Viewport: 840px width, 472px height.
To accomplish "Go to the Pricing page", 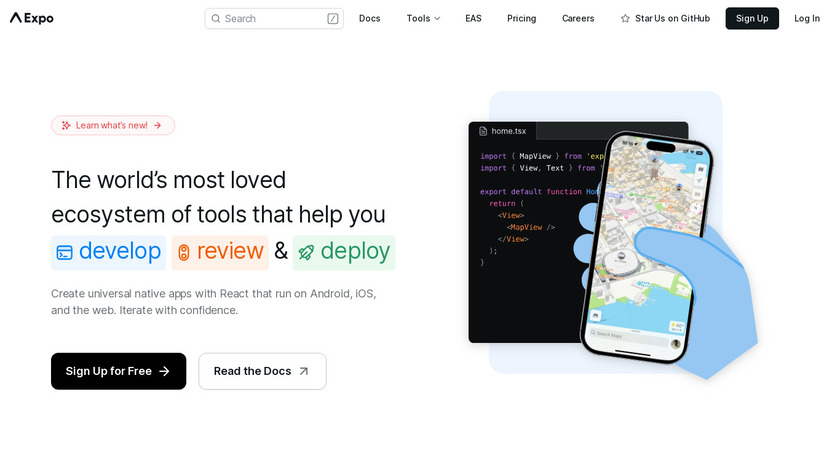I will pos(521,18).
